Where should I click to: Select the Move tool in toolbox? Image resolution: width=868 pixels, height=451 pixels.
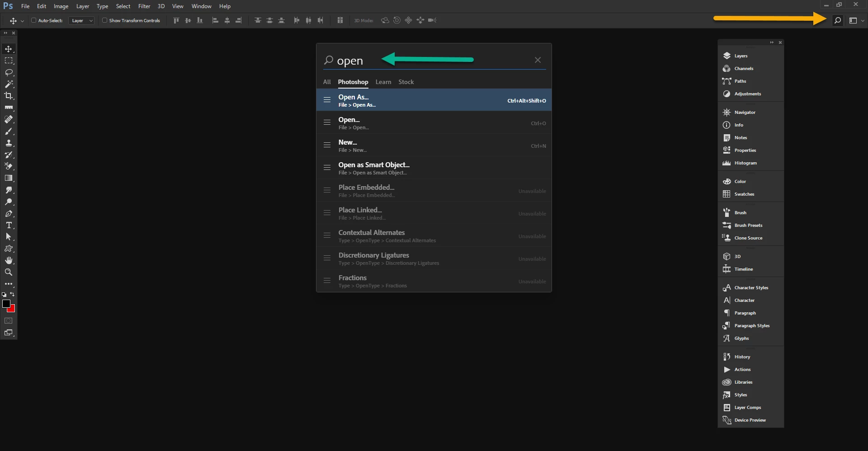point(9,49)
